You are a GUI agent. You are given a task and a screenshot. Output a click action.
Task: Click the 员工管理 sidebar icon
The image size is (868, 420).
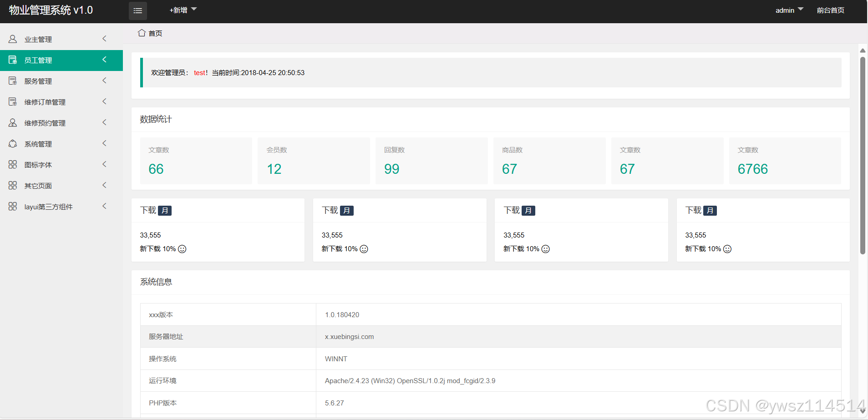13,60
